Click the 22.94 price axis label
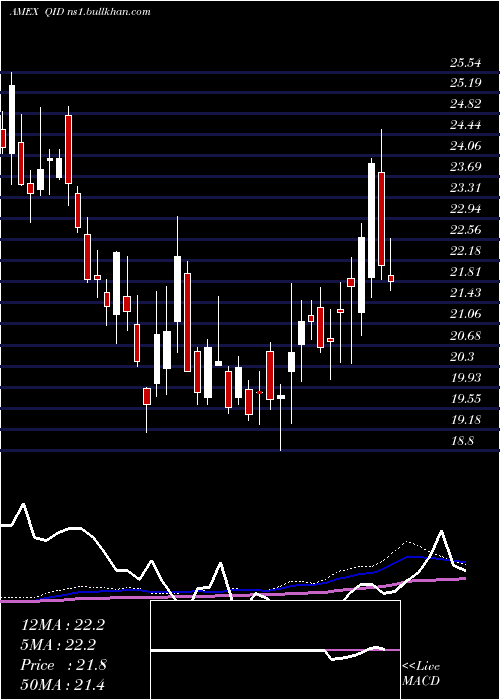Viewport: 500px width, 700px height. click(466, 209)
